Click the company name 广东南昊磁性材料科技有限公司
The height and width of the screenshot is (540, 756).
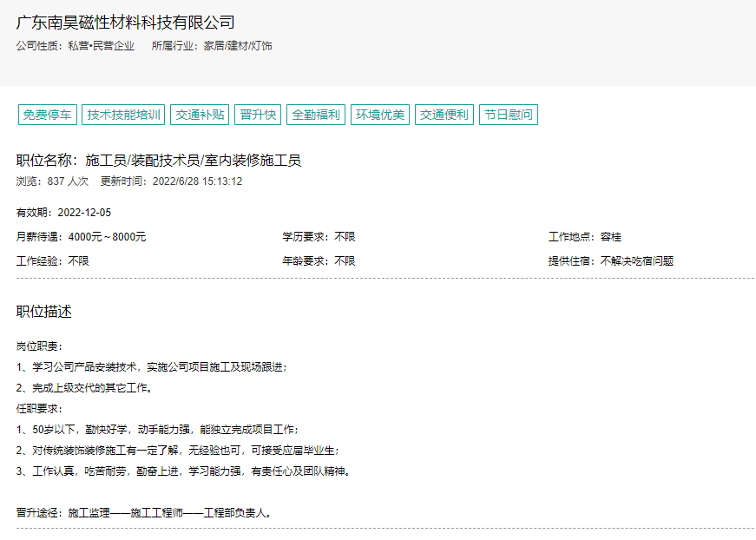point(126,23)
